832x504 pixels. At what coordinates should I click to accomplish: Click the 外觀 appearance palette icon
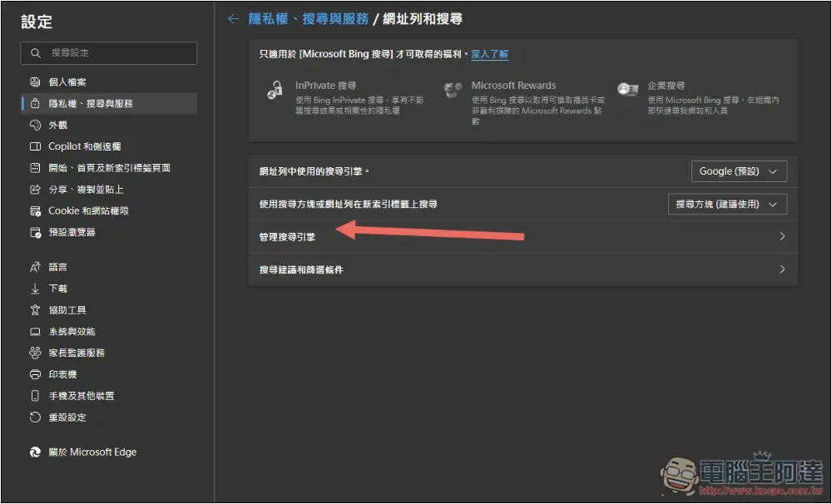[x=35, y=126]
